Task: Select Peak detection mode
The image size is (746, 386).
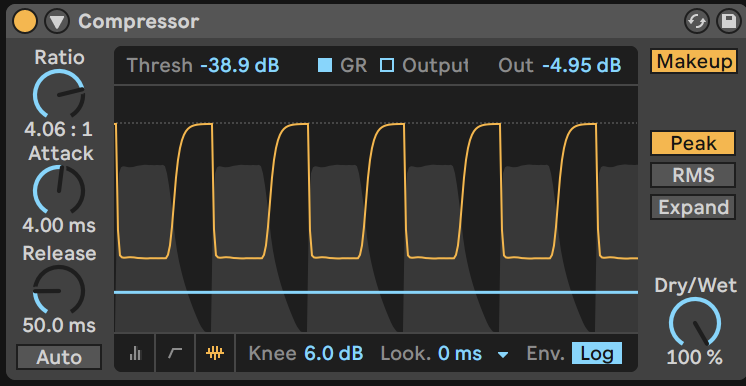Action: tap(693, 143)
